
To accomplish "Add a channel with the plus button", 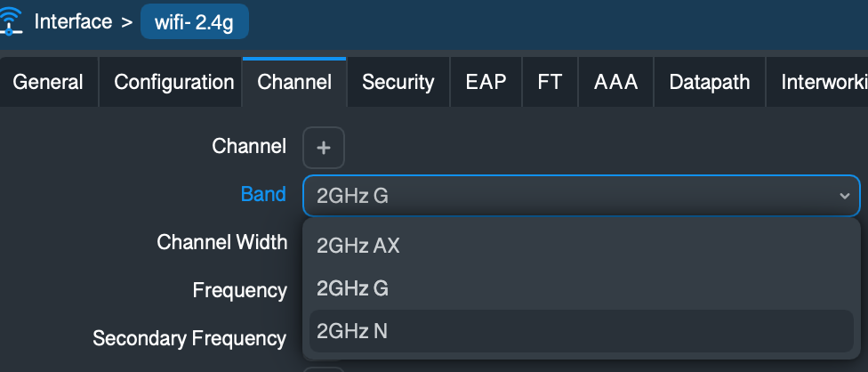I will point(324,148).
